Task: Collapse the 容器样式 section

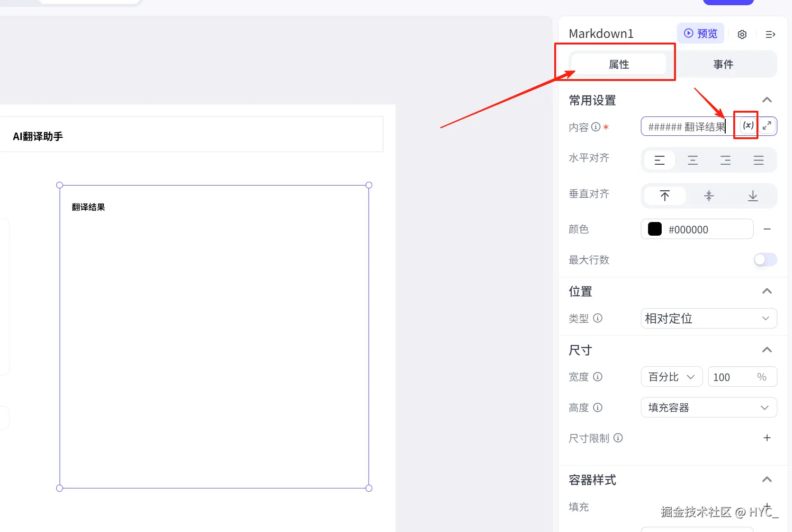Action: [x=767, y=479]
